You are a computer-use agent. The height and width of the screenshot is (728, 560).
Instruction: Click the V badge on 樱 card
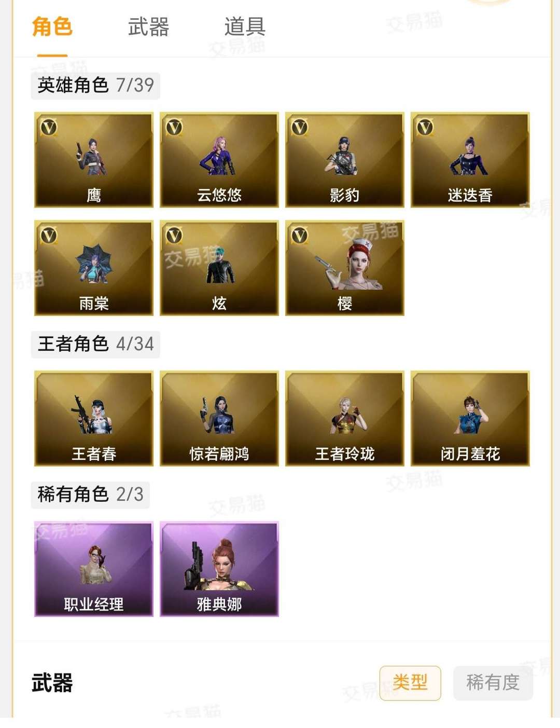(x=300, y=235)
